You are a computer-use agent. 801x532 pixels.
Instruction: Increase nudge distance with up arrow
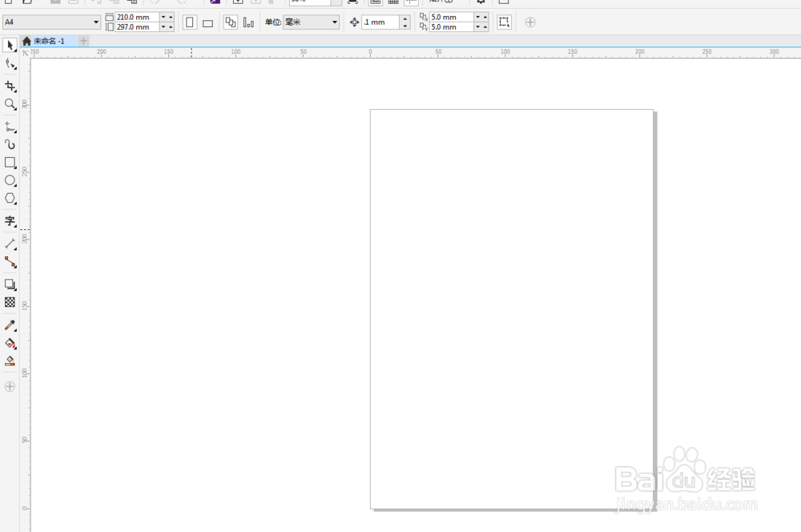[x=405, y=18]
